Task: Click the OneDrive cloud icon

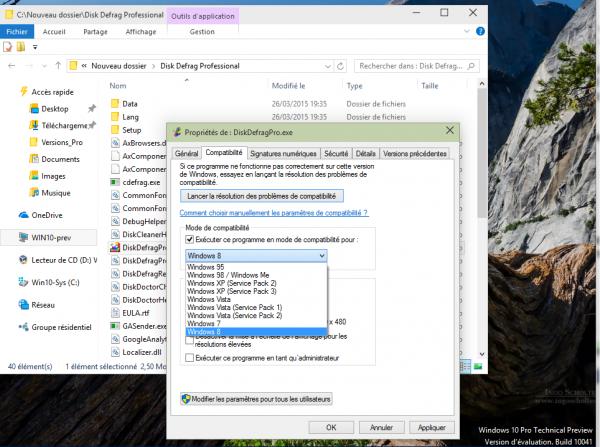Action: (24, 215)
